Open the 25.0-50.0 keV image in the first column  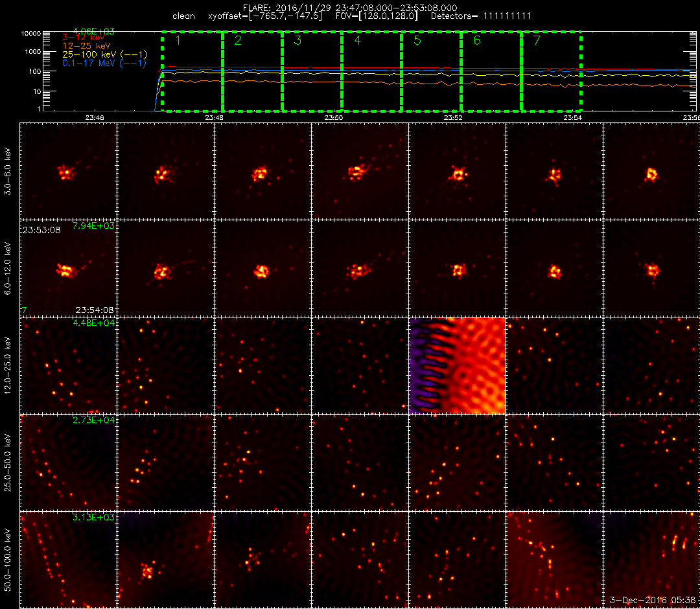click(x=68, y=463)
